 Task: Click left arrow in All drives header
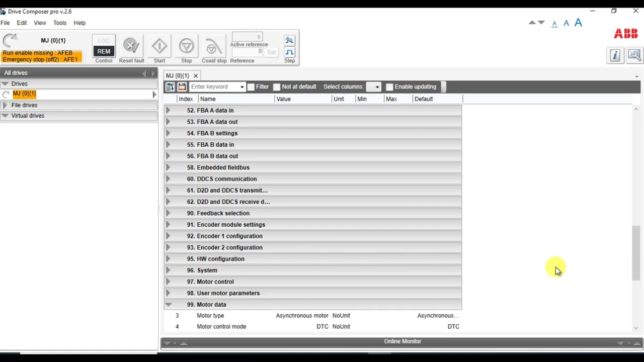coord(144,73)
